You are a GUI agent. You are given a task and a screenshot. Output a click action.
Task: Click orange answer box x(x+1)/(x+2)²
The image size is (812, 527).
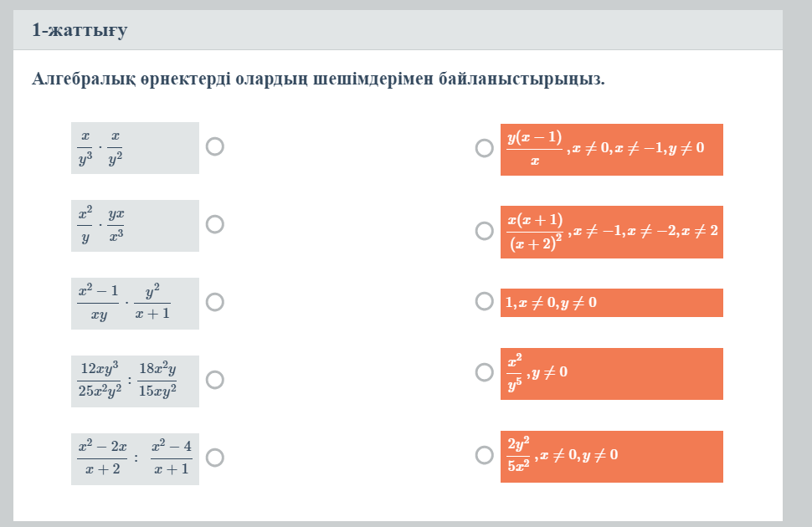(612, 232)
